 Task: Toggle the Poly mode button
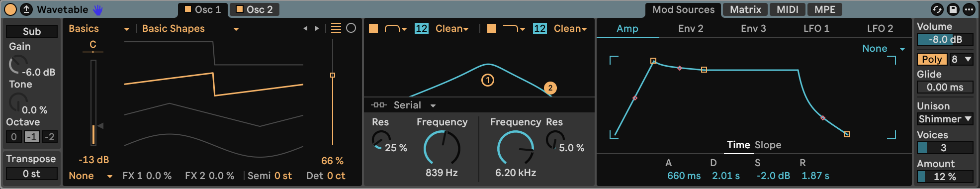(x=932, y=59)
